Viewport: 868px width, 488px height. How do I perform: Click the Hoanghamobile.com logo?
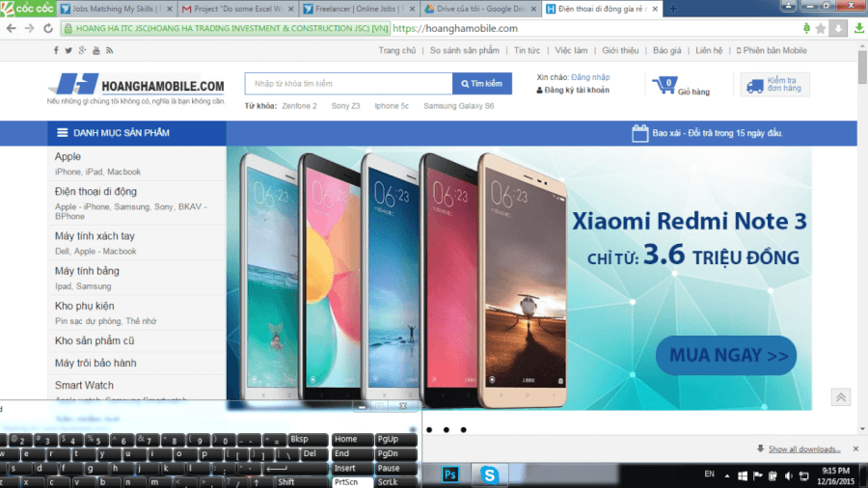point(137,85)
